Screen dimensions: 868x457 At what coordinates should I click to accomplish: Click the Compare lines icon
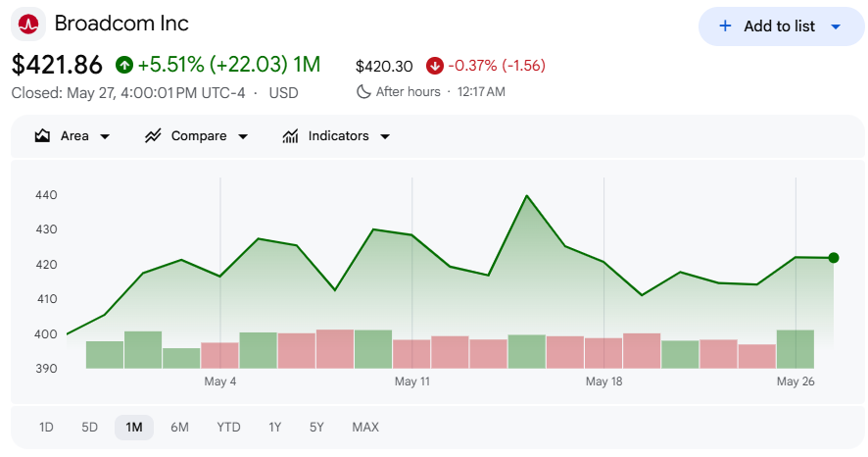153,135
